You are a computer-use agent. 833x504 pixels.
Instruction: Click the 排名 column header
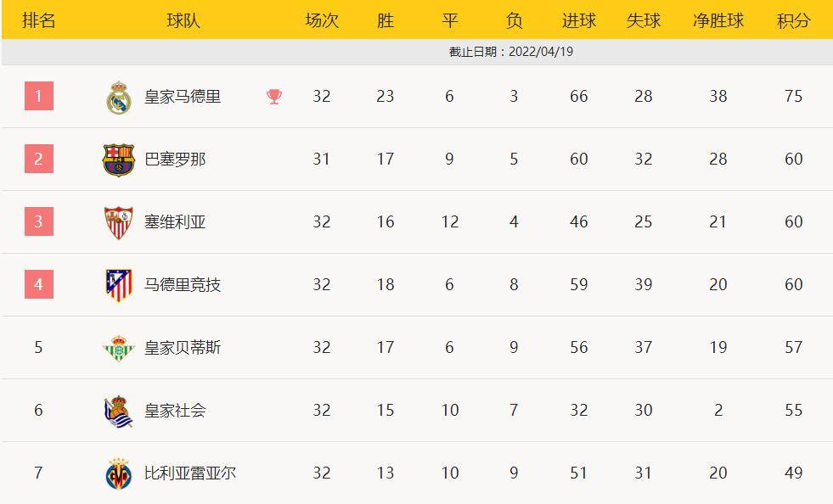38,20
